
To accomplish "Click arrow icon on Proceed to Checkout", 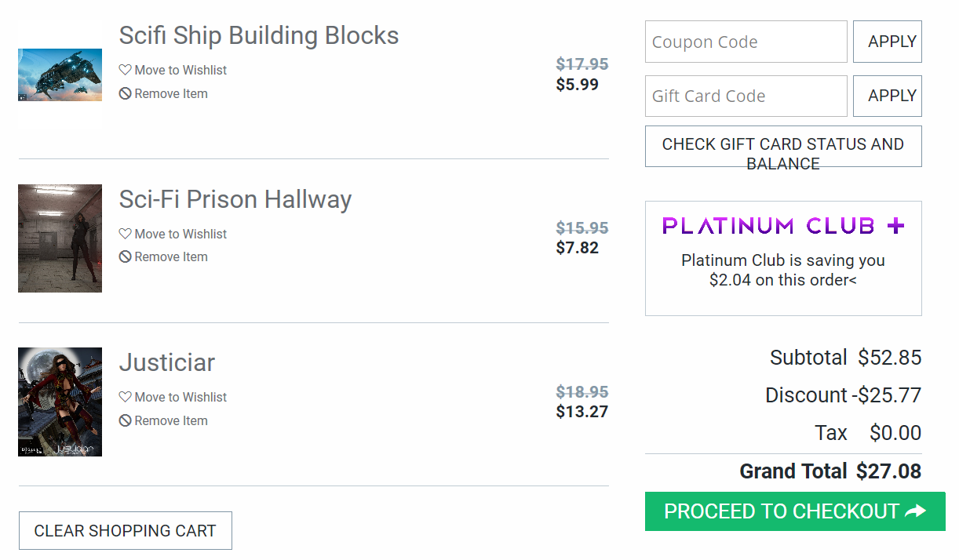I will click(915, 511).
